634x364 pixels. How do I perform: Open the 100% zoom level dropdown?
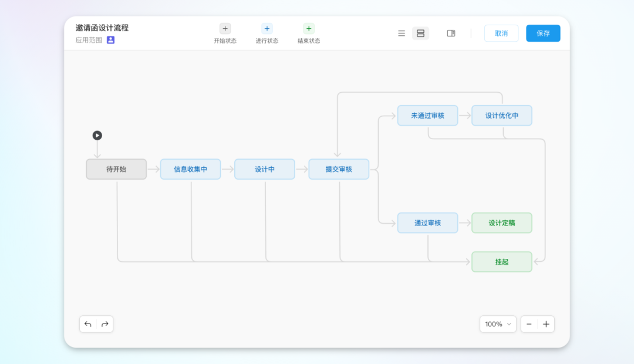coord(498,324)
